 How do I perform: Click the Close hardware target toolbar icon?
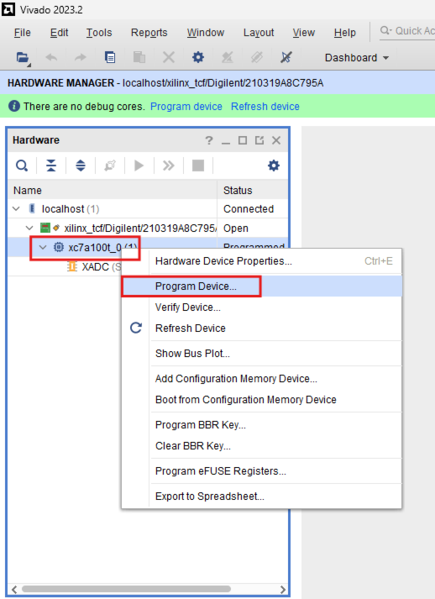286,57
